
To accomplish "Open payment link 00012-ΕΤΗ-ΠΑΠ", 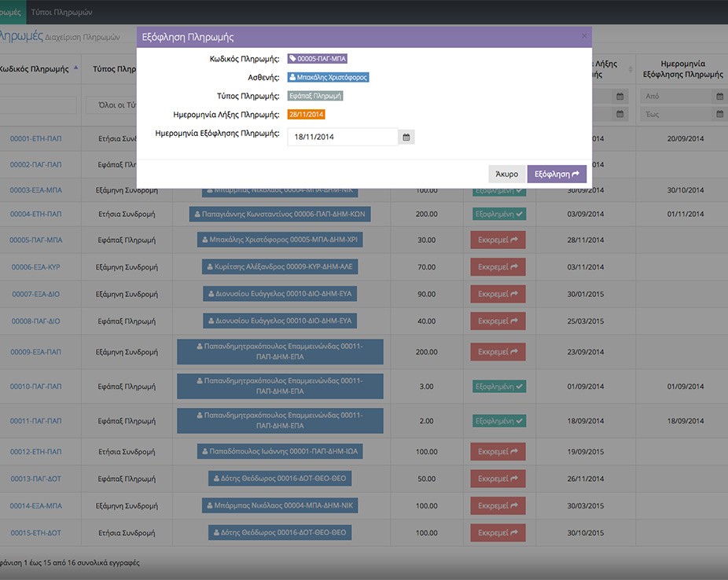I will coord(35,451).
